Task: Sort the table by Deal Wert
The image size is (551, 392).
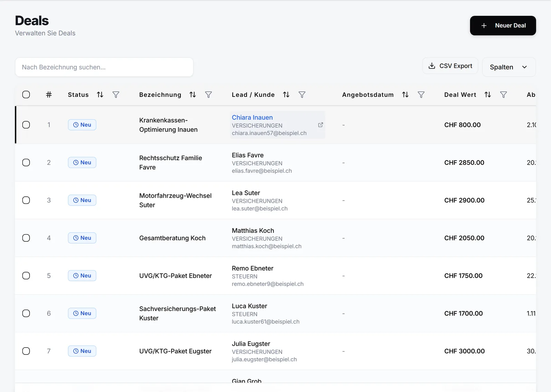Action: [x=488, y=95]
